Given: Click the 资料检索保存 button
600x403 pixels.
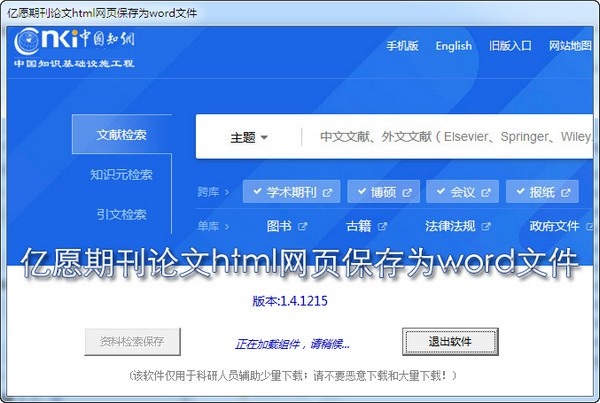Looking at the screenshot, I should [x=132, y=341].
